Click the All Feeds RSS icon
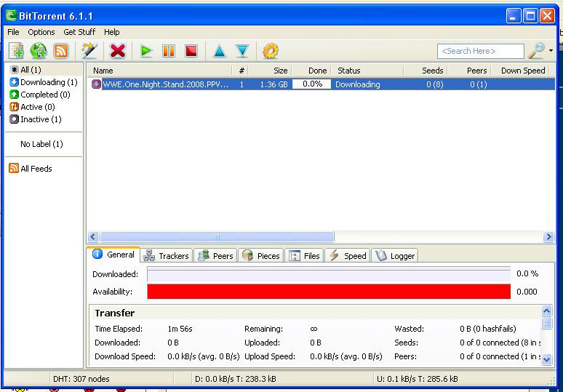Viewport: 563px width, 392px height. 14,168
